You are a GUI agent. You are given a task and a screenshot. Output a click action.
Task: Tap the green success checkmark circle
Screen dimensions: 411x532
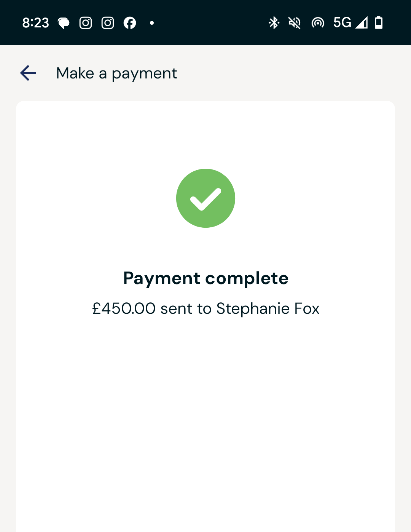point(205,198)
